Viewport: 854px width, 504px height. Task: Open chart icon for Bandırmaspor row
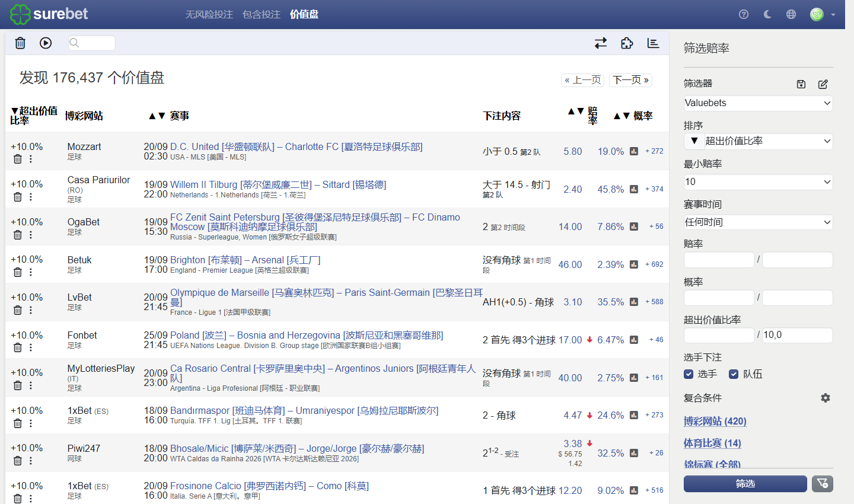[634, 415]
